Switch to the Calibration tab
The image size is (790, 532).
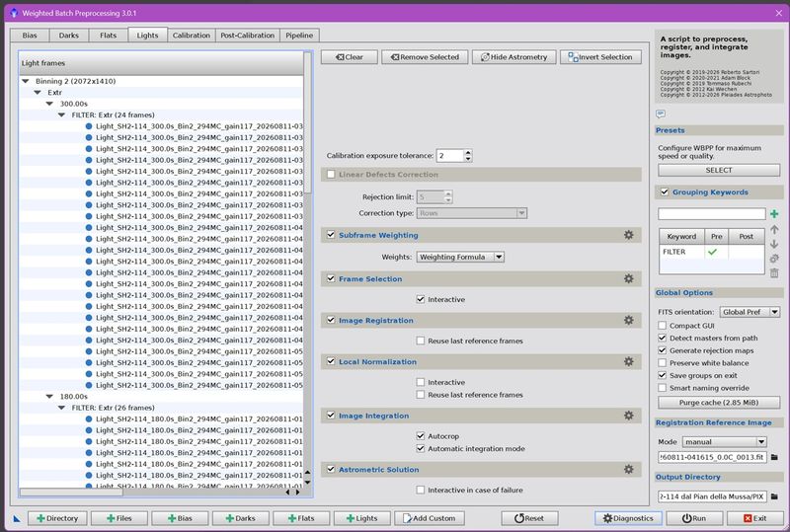coord(192,36)
